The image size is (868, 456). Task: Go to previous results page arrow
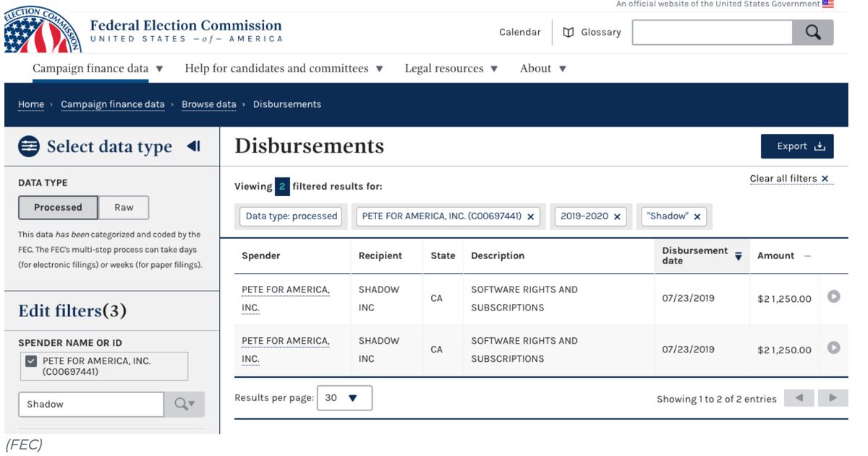point(799,398)
